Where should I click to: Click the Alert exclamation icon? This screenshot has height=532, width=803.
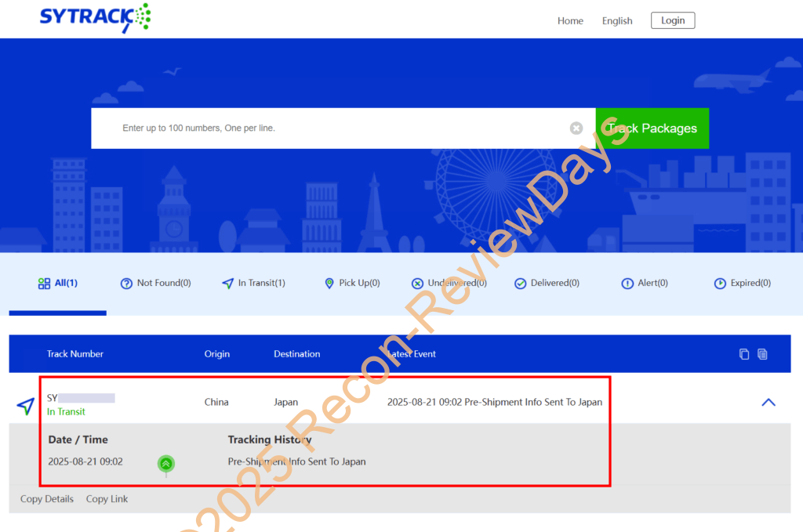(627, 284)
